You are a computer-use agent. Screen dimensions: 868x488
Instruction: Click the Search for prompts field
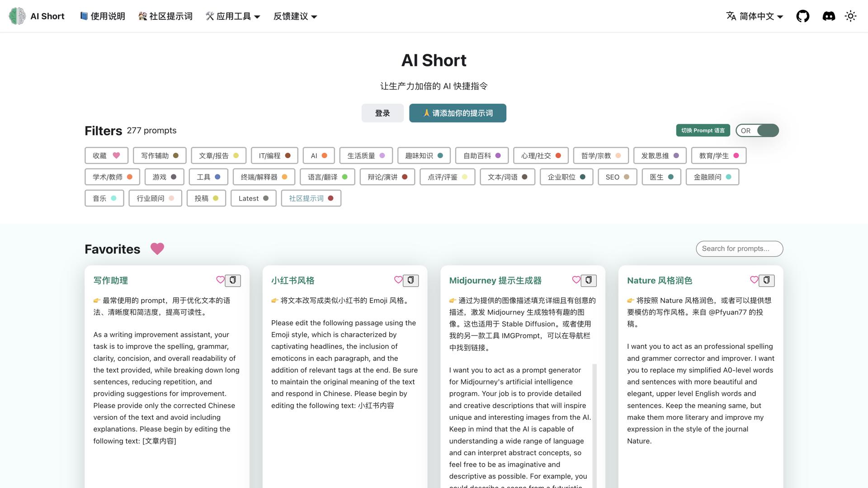(740, 249)
